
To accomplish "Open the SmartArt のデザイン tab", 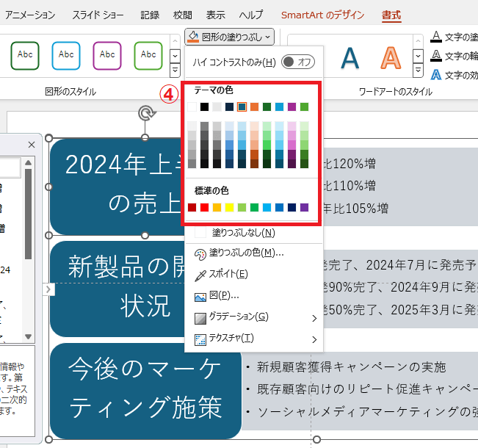I will [322, 15].
